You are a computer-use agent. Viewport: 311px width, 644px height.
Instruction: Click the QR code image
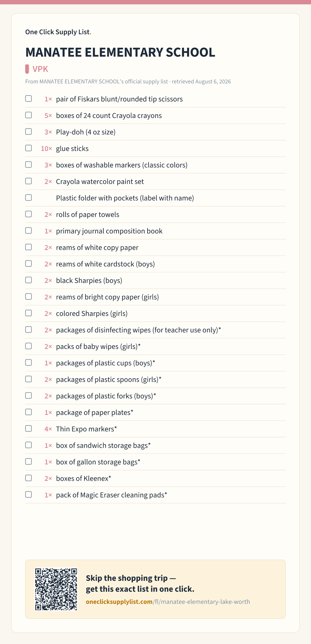[56, 589]
